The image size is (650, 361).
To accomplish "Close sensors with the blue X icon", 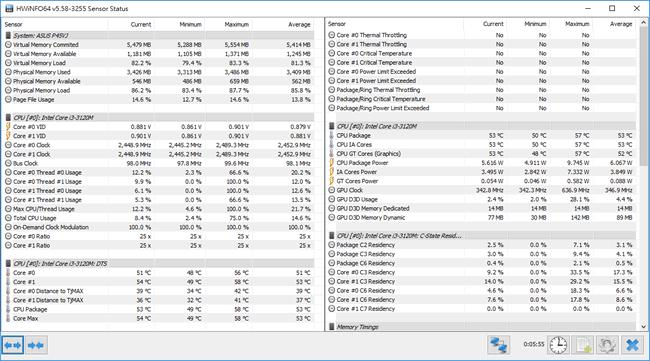I will (632, 345).
